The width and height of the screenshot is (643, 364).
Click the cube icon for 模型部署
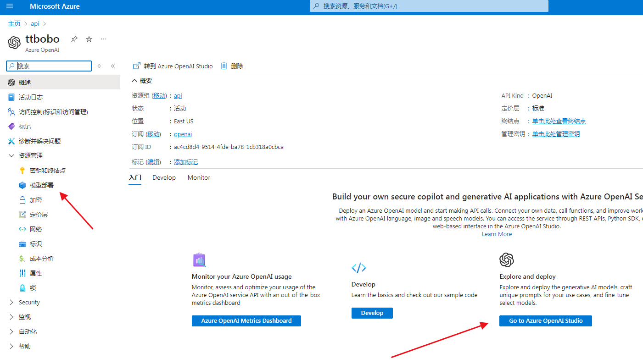tap(22, 185)
